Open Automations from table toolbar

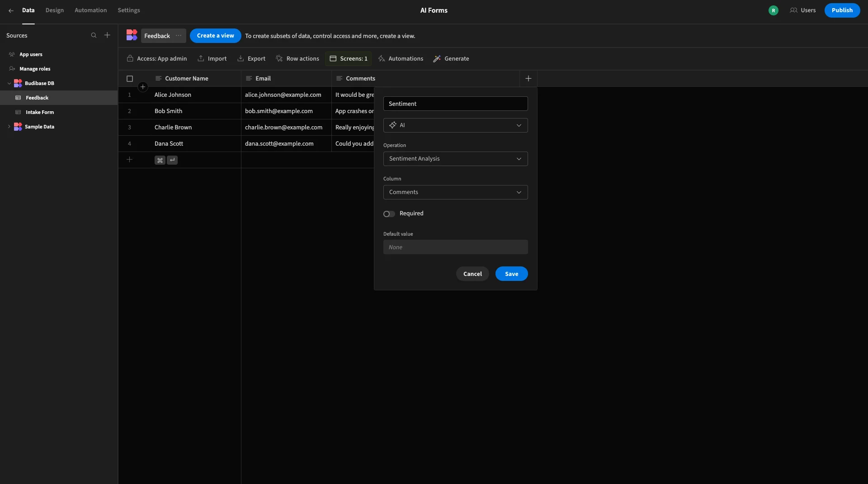pos(401,59)
